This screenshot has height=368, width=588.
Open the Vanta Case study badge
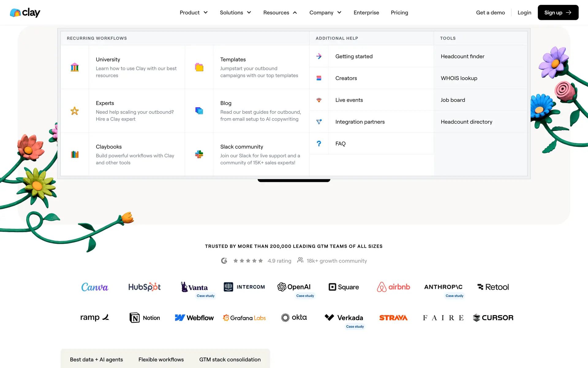click(x=205, y=296)
